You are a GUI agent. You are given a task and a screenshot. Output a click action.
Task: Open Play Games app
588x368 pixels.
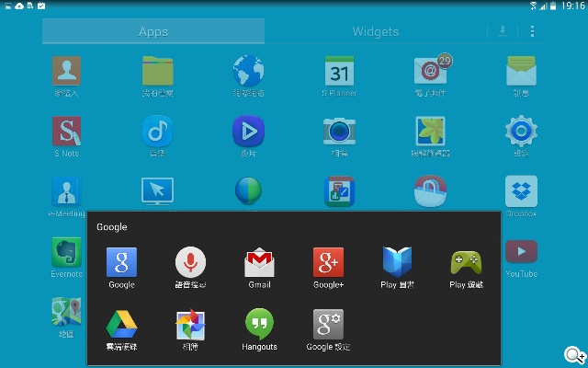(x=466, y=263)
